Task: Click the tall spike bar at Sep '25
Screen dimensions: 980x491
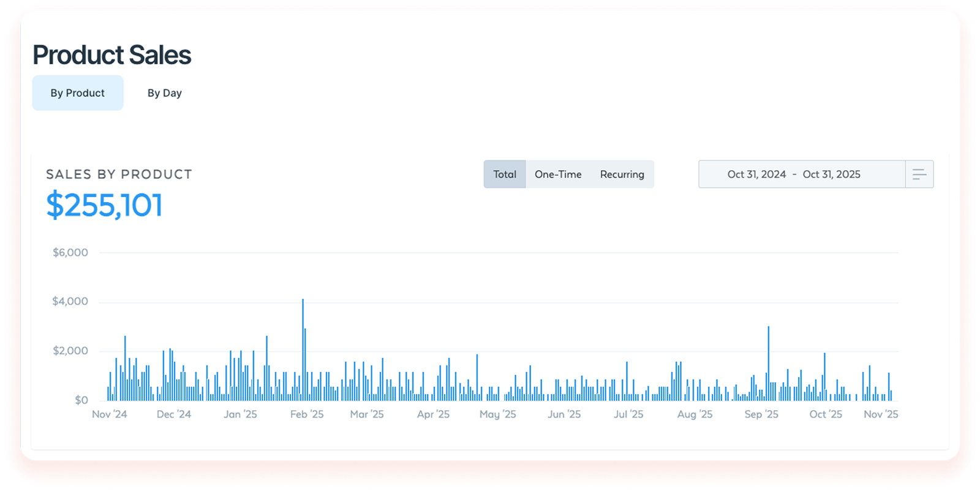Action: coord(768,363)
